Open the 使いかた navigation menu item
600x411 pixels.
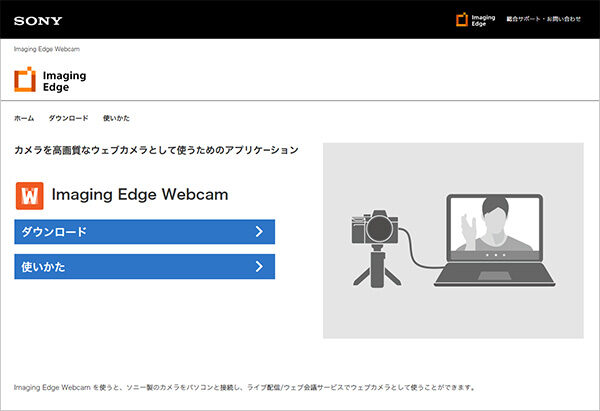(x=116, y=118)
